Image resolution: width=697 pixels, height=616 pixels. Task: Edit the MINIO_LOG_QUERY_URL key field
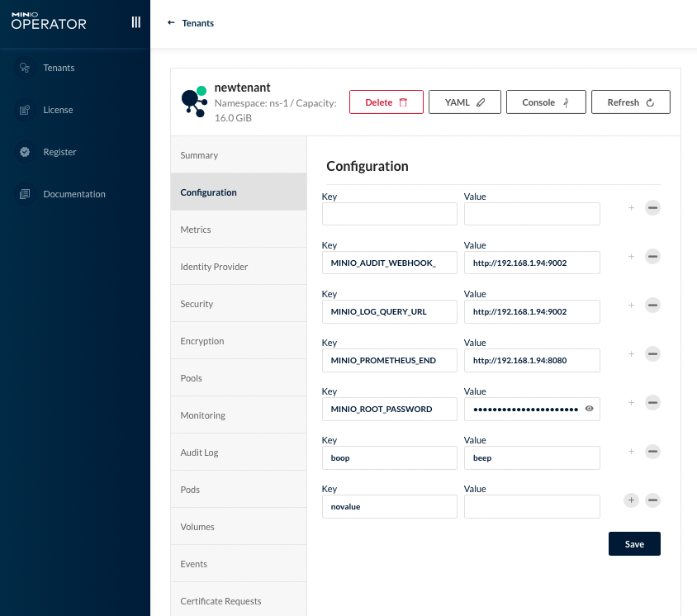[390, 311]
